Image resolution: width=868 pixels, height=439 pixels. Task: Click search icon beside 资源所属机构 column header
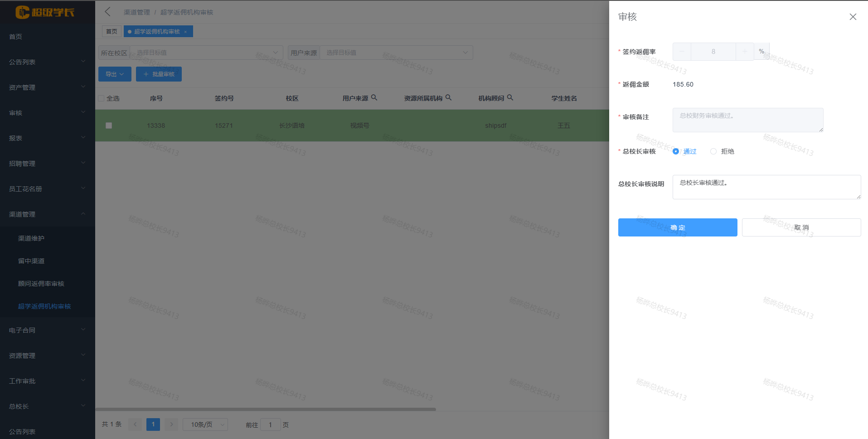pyautogui.click(x=448, y=97)
